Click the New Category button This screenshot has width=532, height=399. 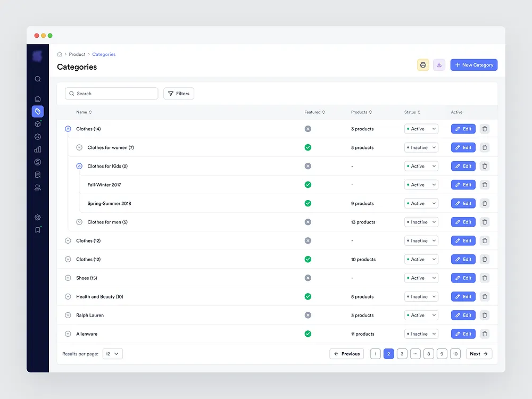pyautogui.click(x=473, y=65)
